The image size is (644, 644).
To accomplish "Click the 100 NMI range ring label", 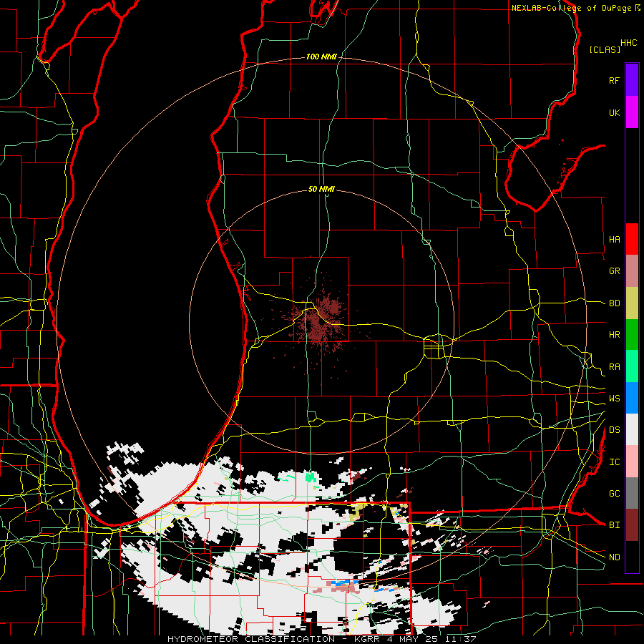I will [x=321, y=57].
